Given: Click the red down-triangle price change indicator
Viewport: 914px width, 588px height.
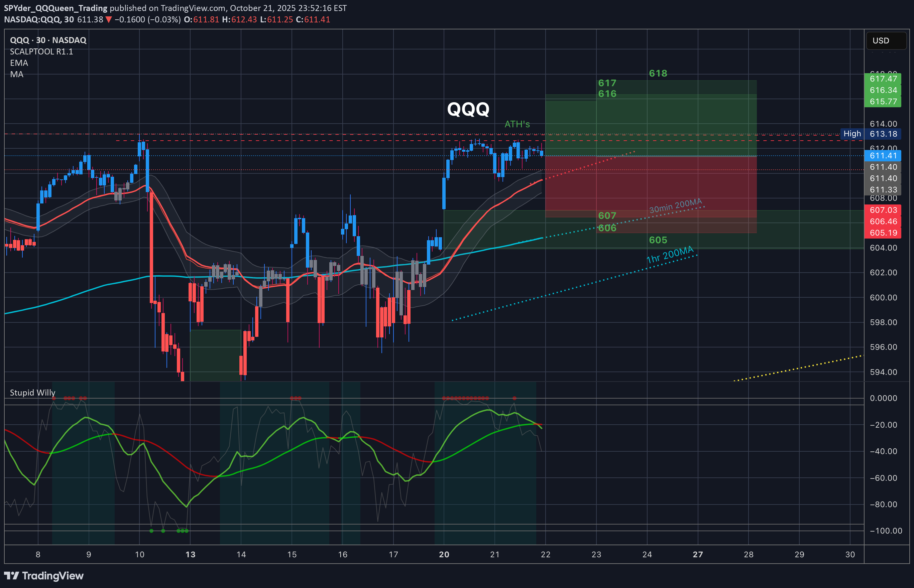Looking at the screenshot, I should tap(108, 19).
